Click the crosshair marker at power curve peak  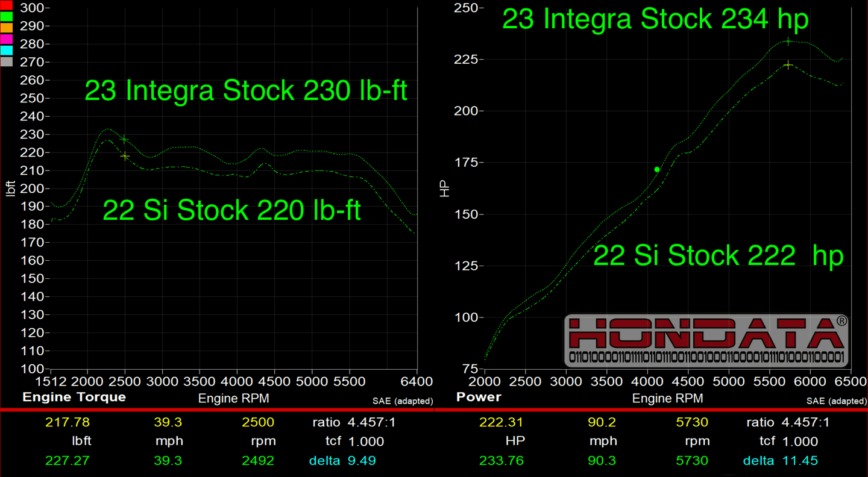[x=790, y=42]
